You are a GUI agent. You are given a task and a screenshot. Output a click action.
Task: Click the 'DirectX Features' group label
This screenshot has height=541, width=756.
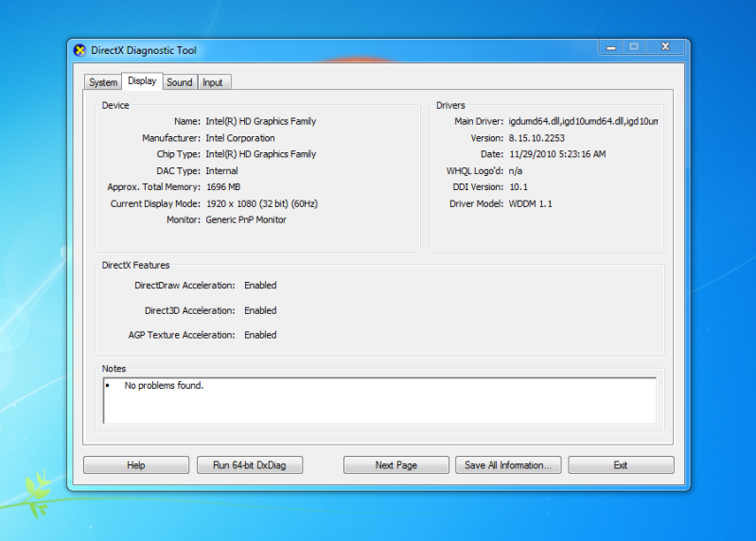click(x=135, y=266)
